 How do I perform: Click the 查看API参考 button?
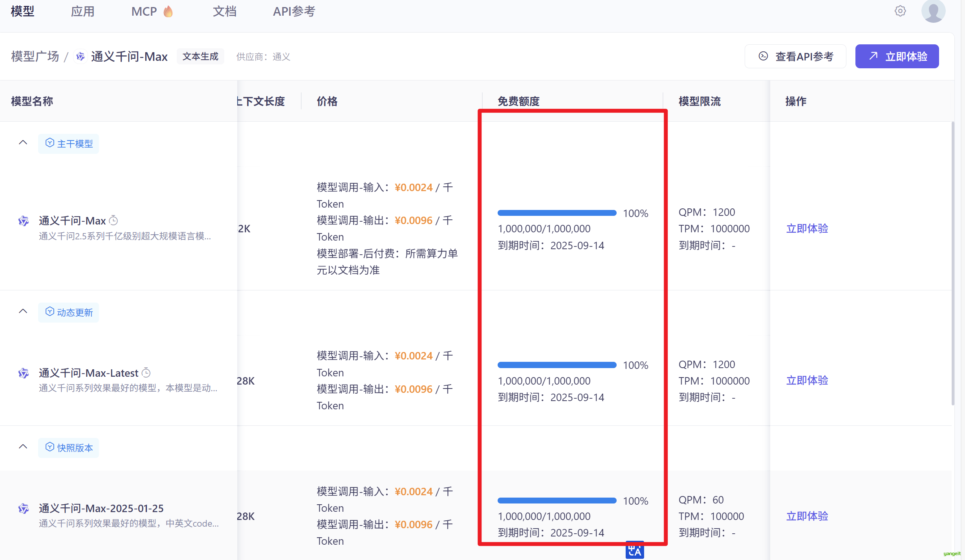(795, 57)
